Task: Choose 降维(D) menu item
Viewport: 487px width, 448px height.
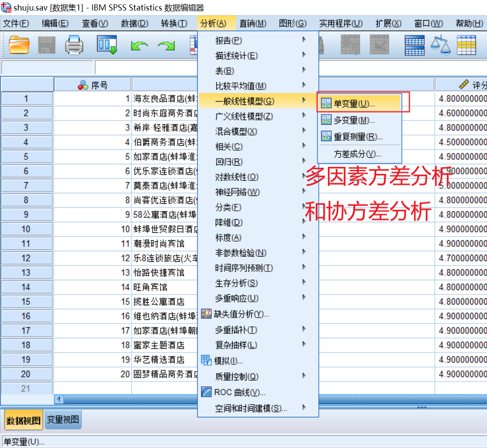Action: (258, 223)
